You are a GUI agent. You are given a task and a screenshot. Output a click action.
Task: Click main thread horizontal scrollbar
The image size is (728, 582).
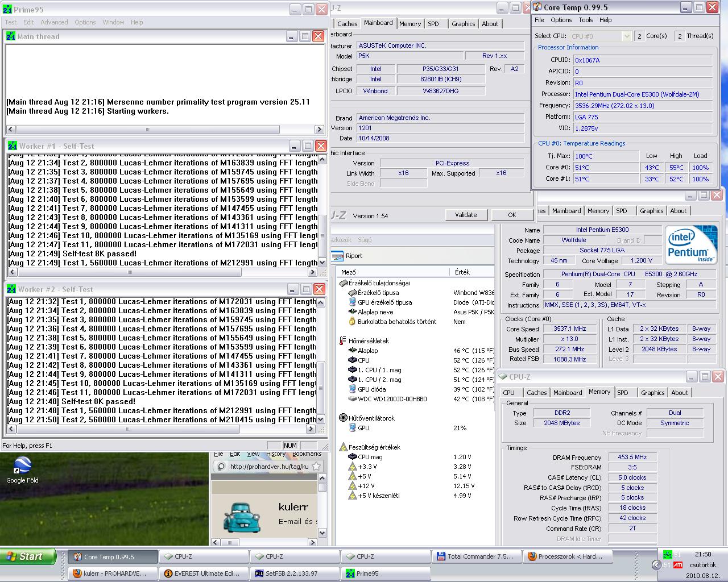pyautogui.click(x=164, y=130)
